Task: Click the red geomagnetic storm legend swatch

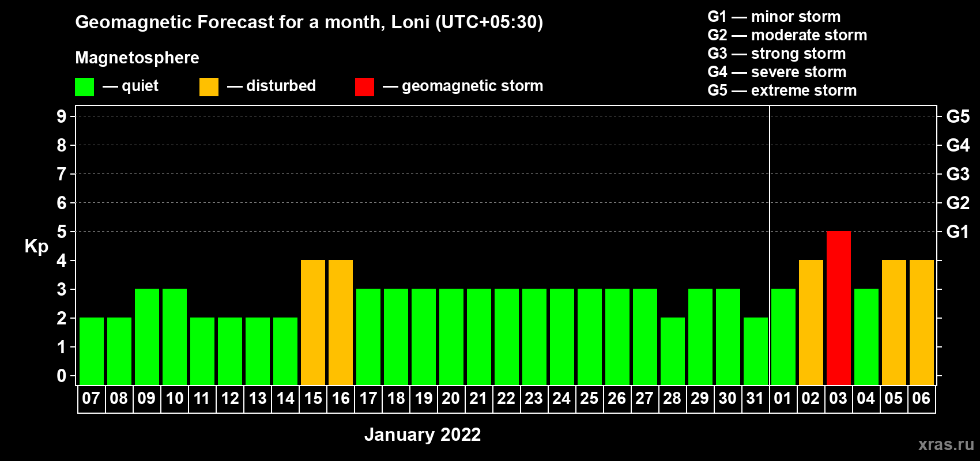Action: (364, 87)
